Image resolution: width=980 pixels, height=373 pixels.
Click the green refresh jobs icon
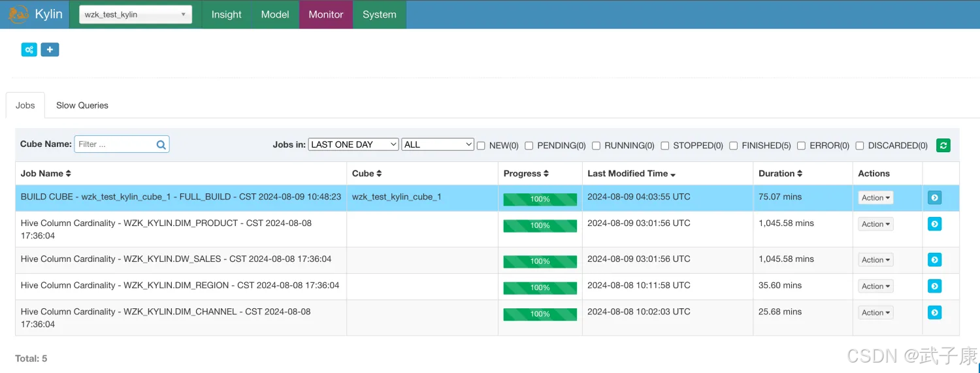click(943, 145)
